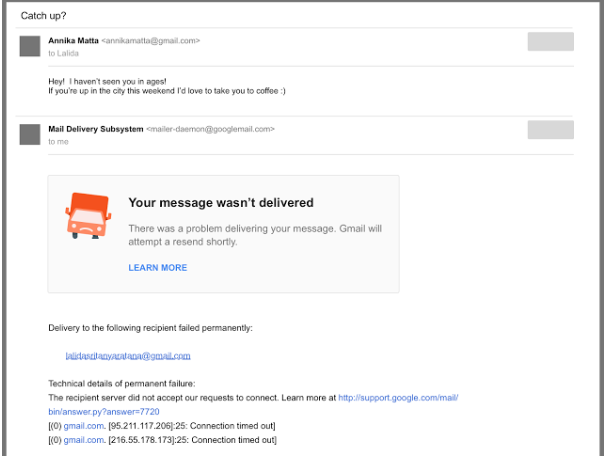
Task: Click the red delivery truck icon
Action: click(x=87, y=214)
